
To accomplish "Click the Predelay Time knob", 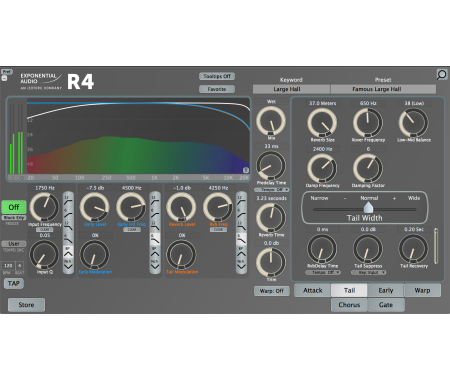I will click(x=271, y=166).
